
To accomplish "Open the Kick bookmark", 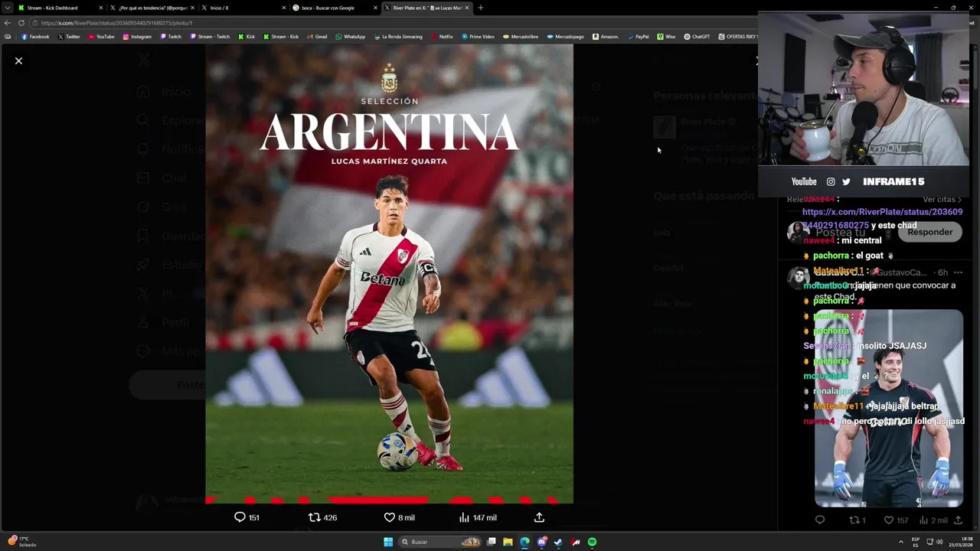I will (x=247, y=37).
